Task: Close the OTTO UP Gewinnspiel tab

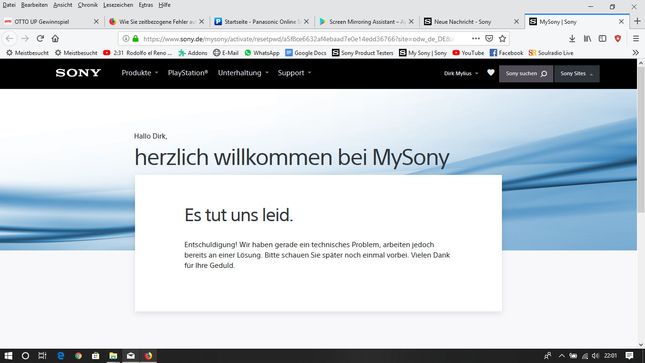Action: click(96, 21)
